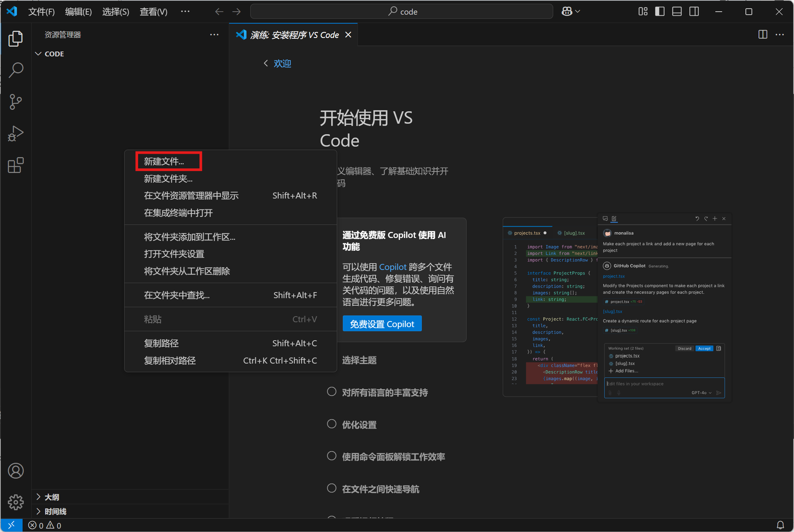Click the code search box in title bar
Viewport: 794px width, 532px height.
(x=402, y=12)
